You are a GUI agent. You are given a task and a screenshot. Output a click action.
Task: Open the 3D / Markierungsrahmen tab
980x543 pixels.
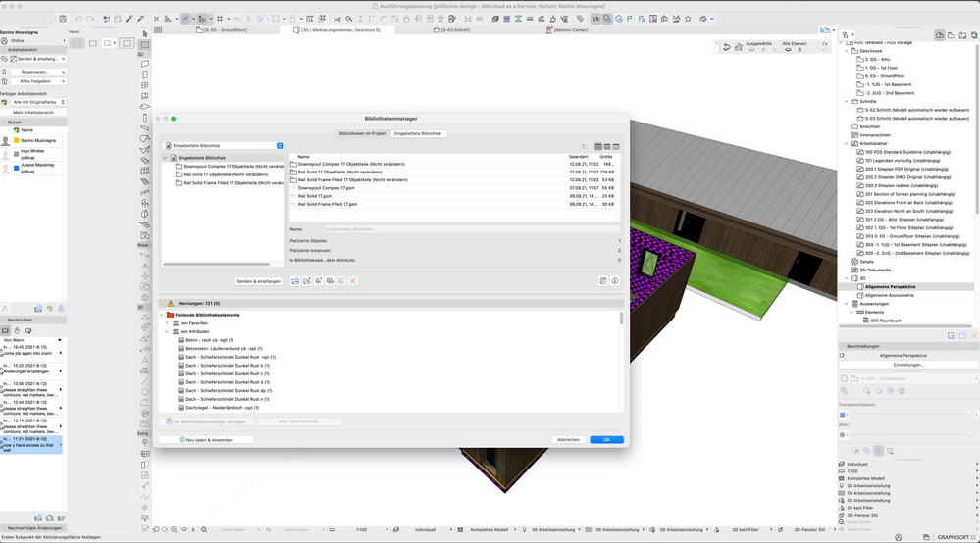pos(336,30)
